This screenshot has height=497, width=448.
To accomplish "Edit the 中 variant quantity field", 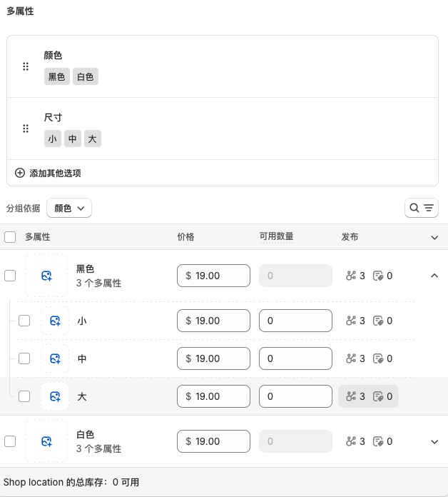I will coord(296,358).
